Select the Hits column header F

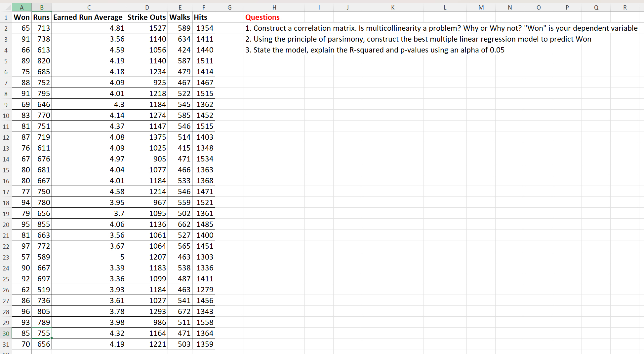[x=204, y=7]
